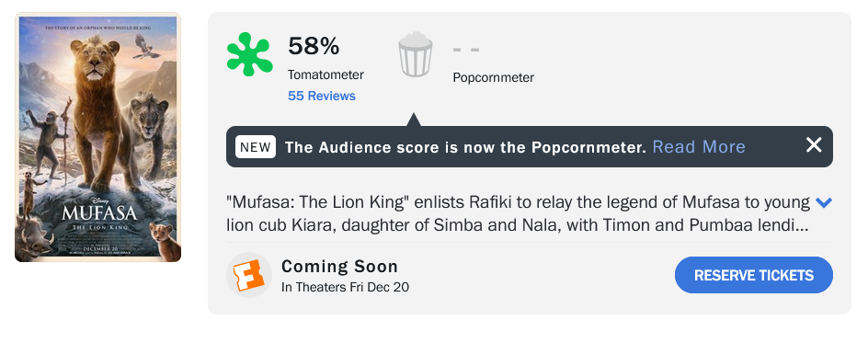Select the Tomatometer label
The image size is (868, 343).
click(326, 74)
